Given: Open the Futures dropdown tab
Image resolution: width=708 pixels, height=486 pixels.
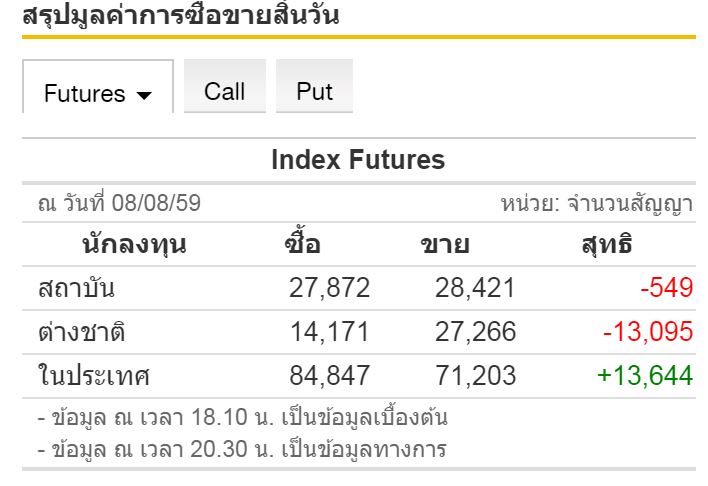Looking at the screenshot, I should [86, 93].
